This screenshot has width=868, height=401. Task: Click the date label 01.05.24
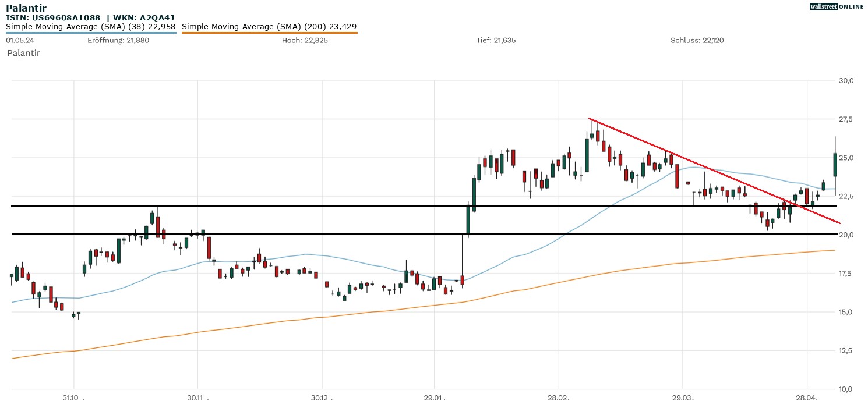pos(18,40)
